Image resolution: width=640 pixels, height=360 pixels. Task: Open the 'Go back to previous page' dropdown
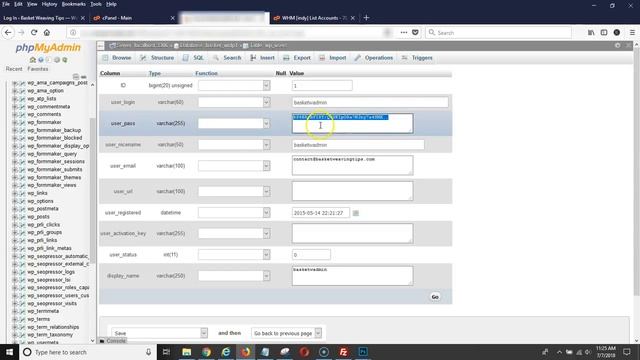click(287, 333)
